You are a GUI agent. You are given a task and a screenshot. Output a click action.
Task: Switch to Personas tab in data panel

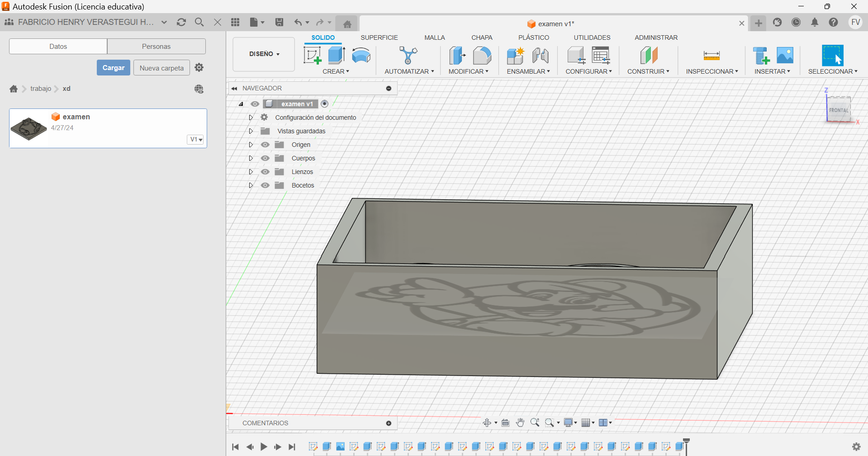[x=156, y=47]
